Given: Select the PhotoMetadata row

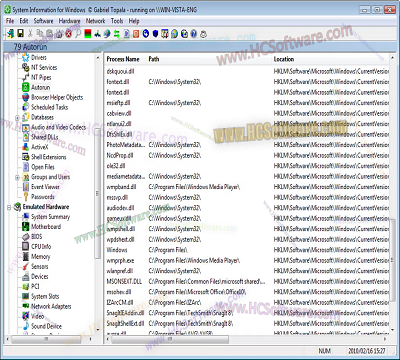Looking at the screenshot, I should click(x=247, y=145).
